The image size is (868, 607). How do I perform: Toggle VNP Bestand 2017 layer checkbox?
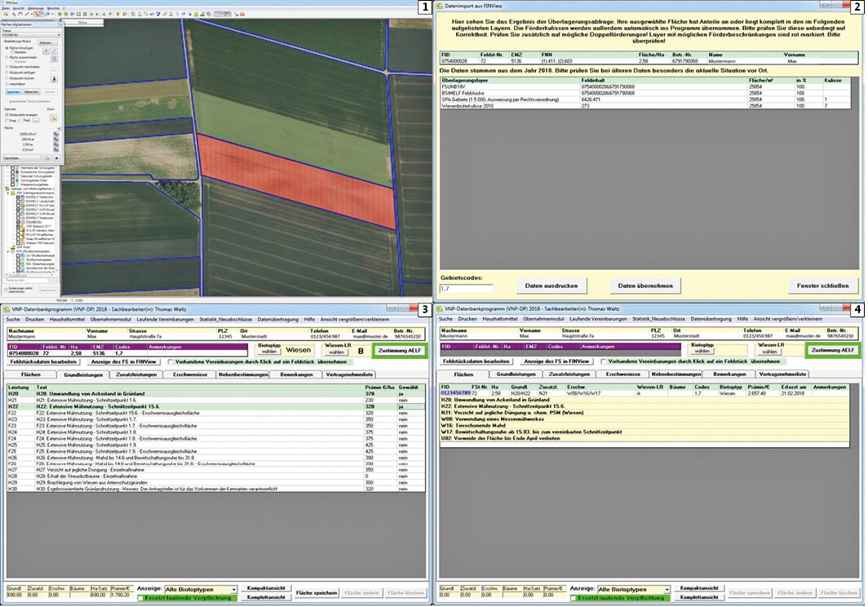pyautogui.click(x=18, y=227)
